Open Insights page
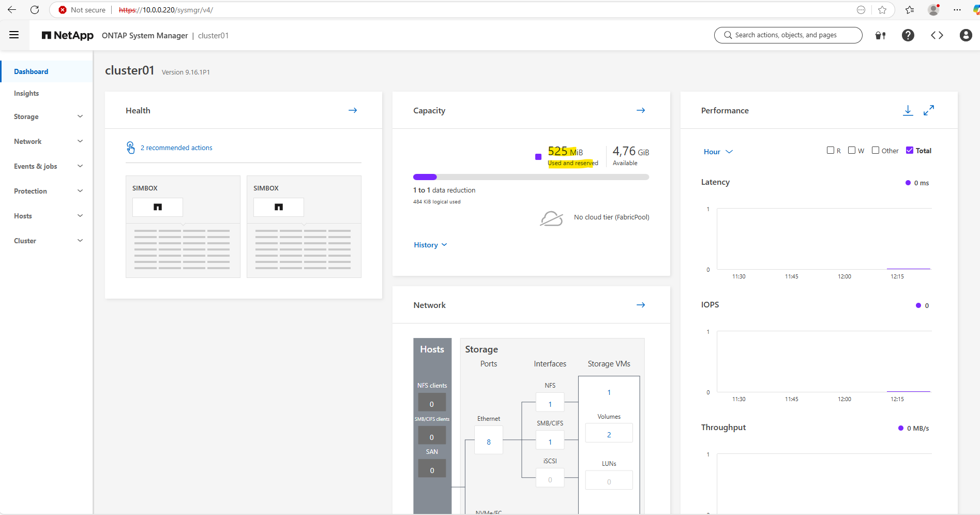The width and height of the screenshot is (980, 515). (26, 93)
